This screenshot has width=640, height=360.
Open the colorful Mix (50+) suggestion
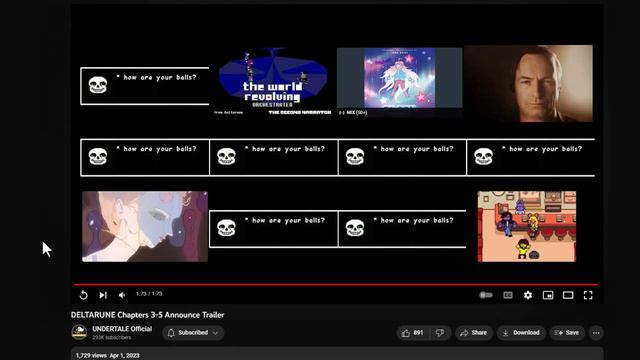click(x=400, y=82)
